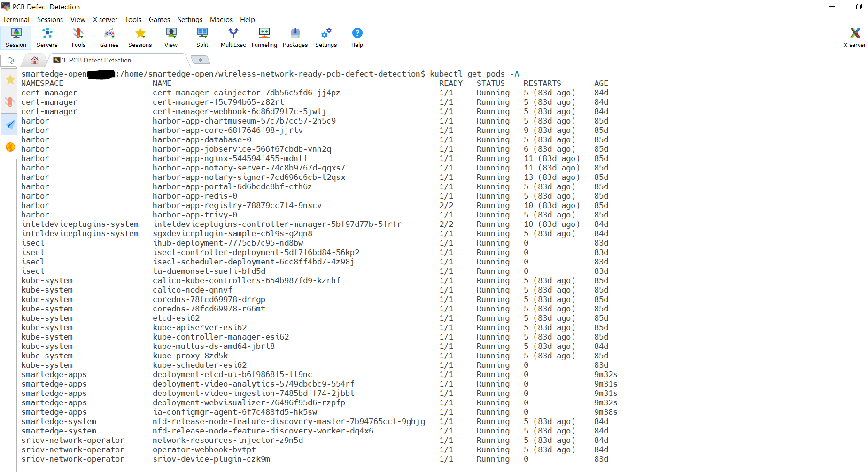The image size is (868, 472).
Task: Click the '13 (83d ago)' restarts value
Action: (552, 177)
